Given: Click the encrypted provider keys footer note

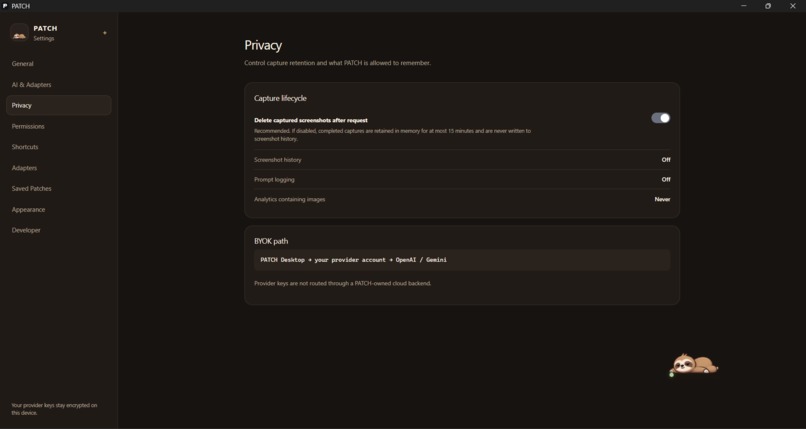Looking at the screenshot, I should click(54, 409).
